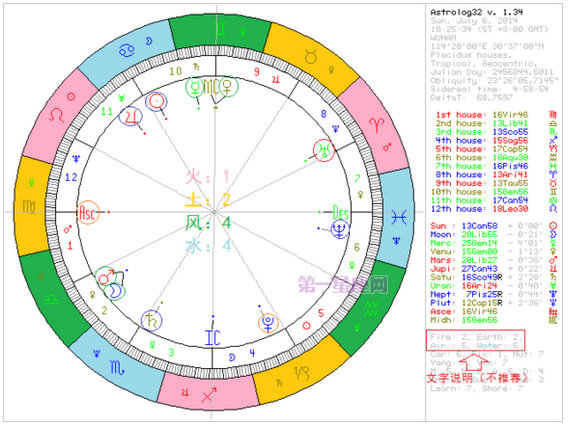This screenshot has height=425, width=568.
Task: Select the 'Mars: 20Lib27' position value
Action: pyautogui.click(x=479, y=260)
